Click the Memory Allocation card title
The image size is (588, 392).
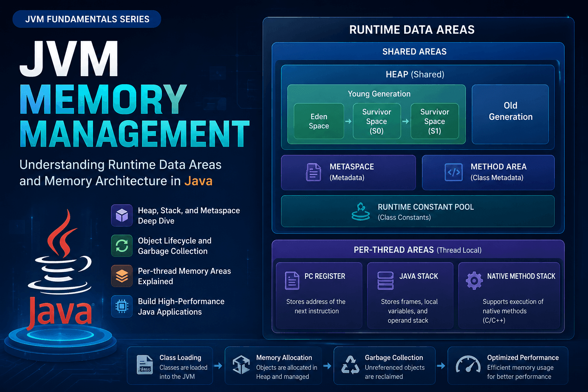tap(284, 358)
